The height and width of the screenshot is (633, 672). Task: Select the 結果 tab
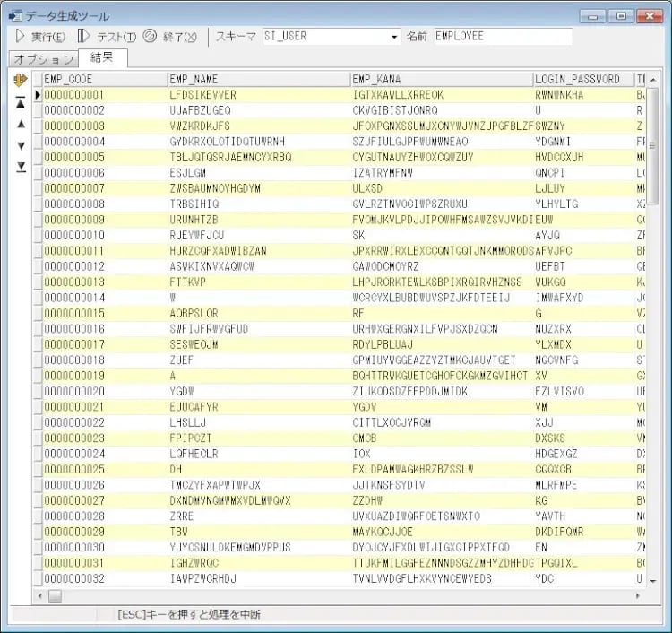(x=103, y=58)
